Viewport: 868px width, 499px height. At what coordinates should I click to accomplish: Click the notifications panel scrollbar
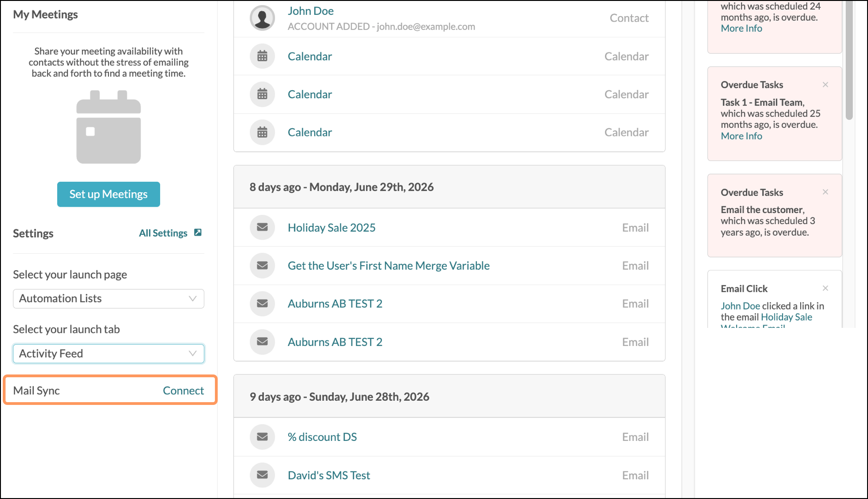tap(849, 60)
